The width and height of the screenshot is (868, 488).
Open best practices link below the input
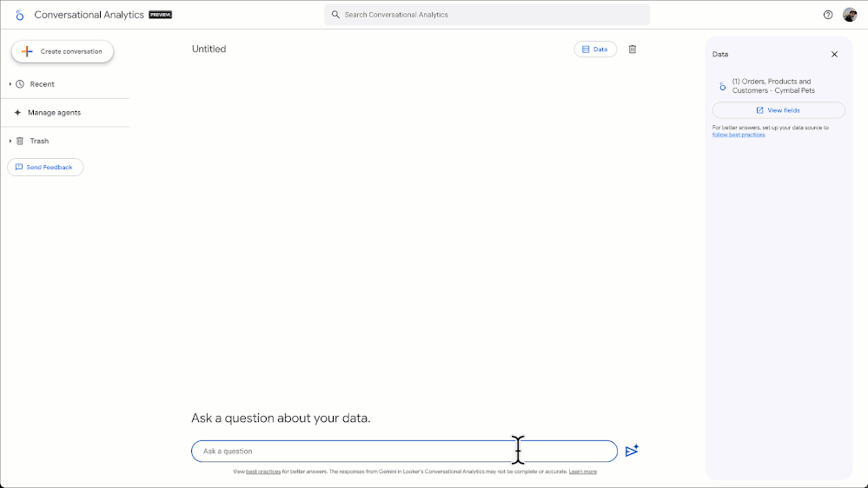(x=263, y=472)
